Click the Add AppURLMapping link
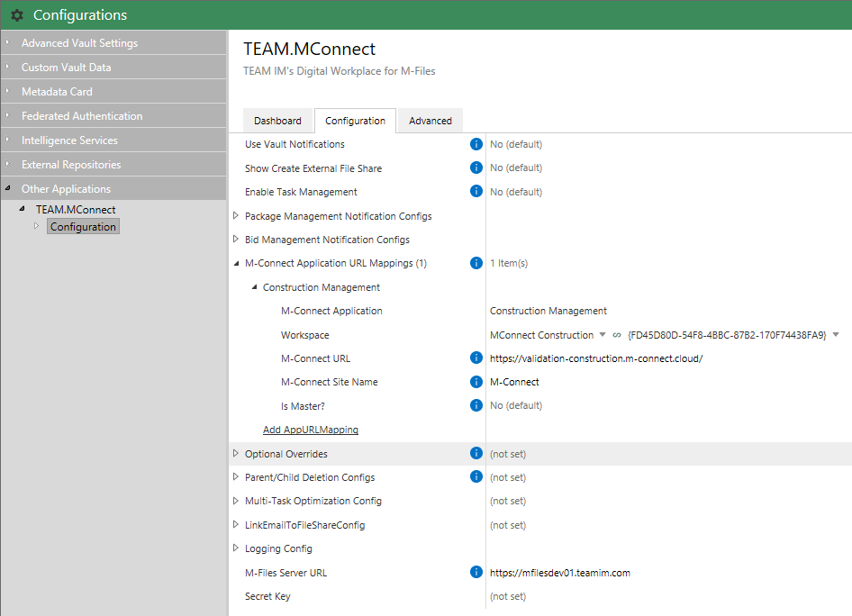This screenshot has height=616, width=852. pyautogui.click(x=310, y=430)
